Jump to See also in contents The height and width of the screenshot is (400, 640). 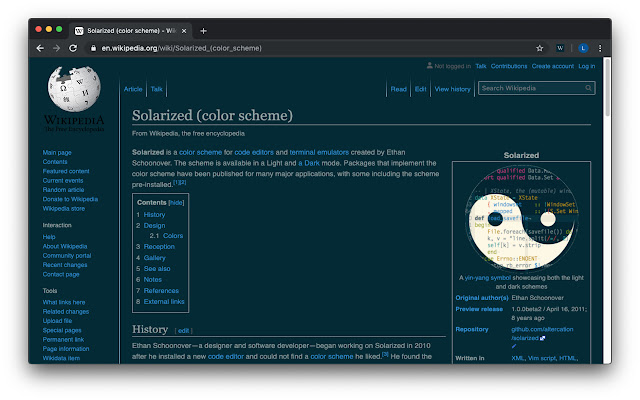(x=157, y=269)
